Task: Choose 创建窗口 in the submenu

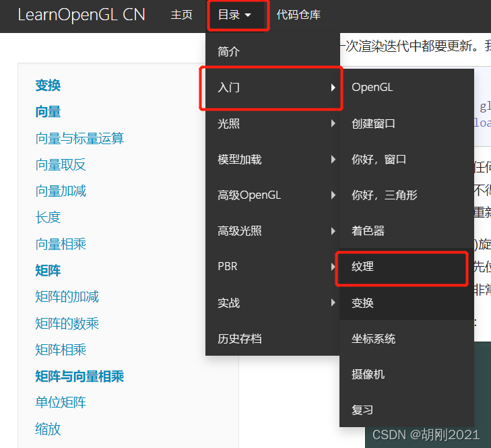Action: (x=407, y=123)
